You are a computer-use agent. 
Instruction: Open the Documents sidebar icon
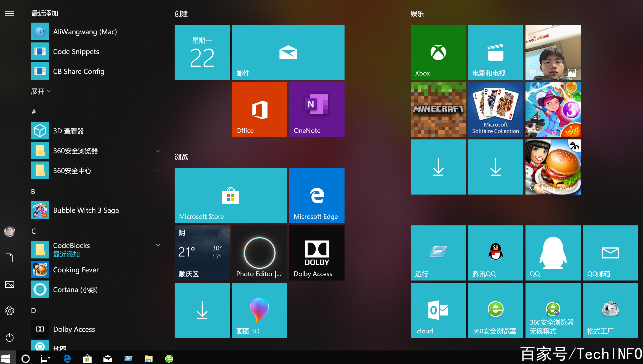point(10,258)
